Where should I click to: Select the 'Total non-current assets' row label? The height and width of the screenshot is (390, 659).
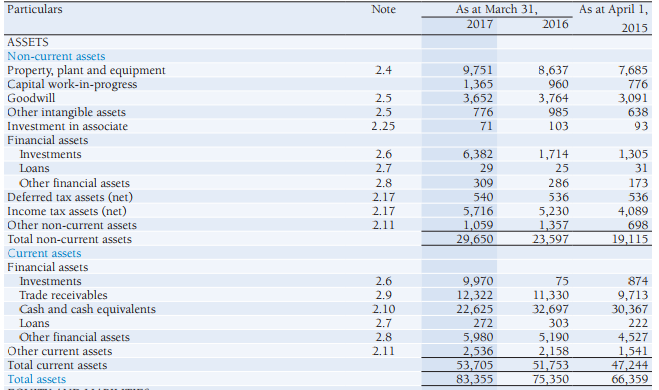click(69, 239)
